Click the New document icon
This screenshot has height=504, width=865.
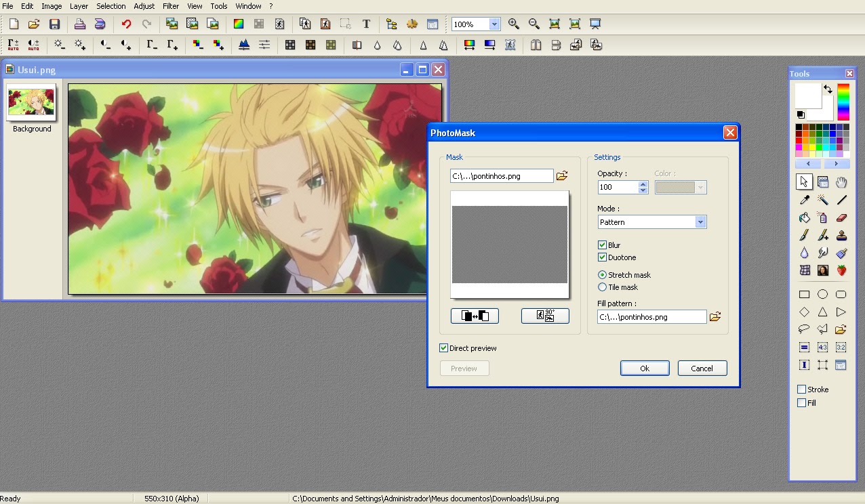(14, 24)
